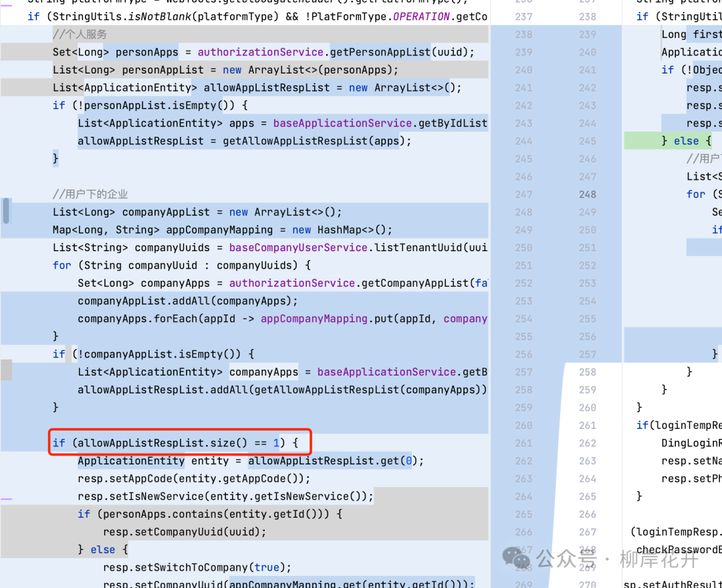This screenshot has width=722, height=588.
Task: Place cursor on the //用户下的企业 comment
Action: coord(90,194)
